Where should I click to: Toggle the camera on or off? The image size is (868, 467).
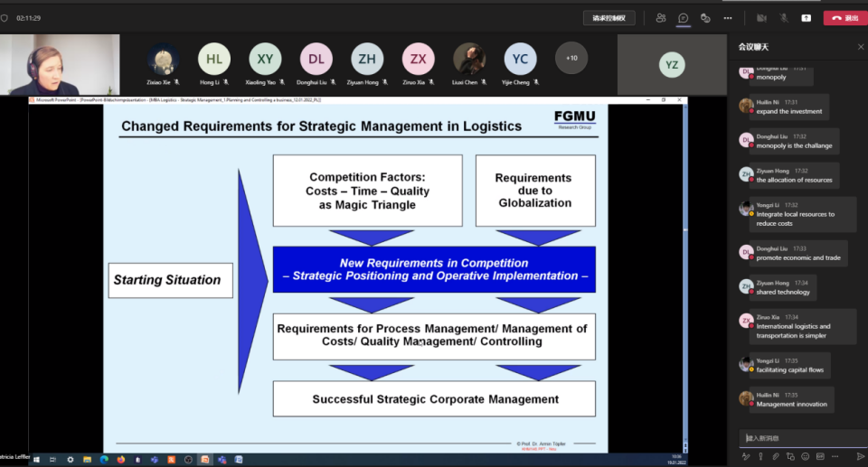[761, 18]
